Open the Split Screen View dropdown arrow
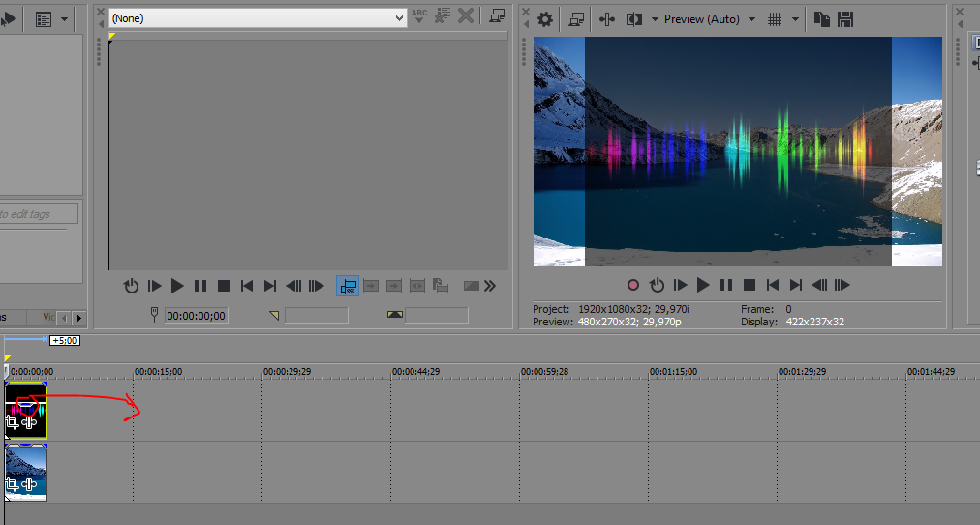Viewport: 980px width, 525px height. click(655, 19)
